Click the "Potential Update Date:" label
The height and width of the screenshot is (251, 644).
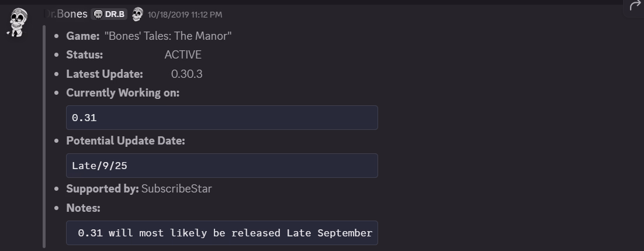point(126,141)
